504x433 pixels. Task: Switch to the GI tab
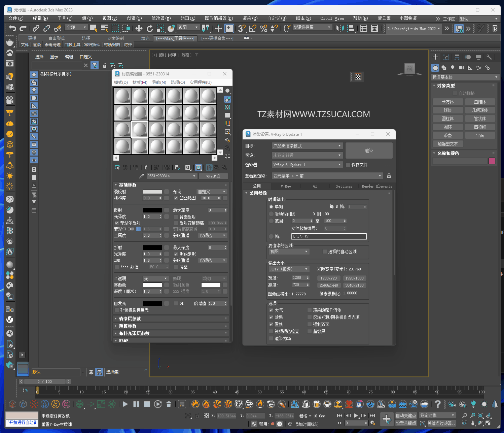[x=315, y=186]
